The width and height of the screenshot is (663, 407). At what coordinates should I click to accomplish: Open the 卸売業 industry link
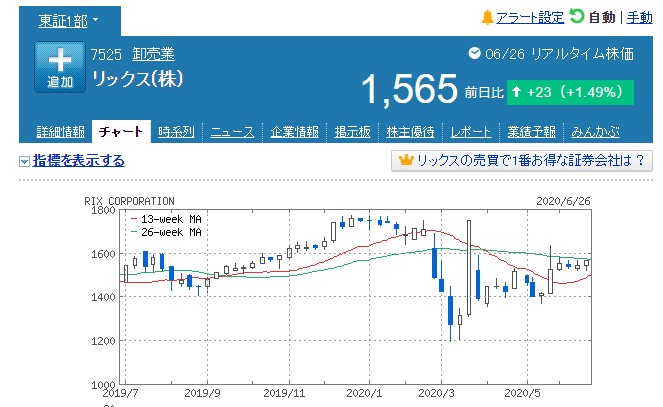pos(153,54)
